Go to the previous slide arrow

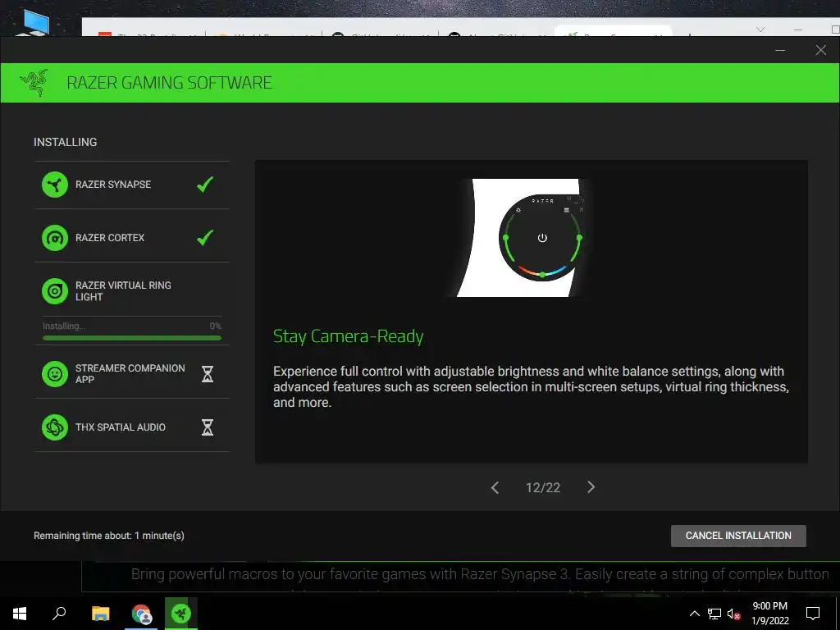coord(495,487)
